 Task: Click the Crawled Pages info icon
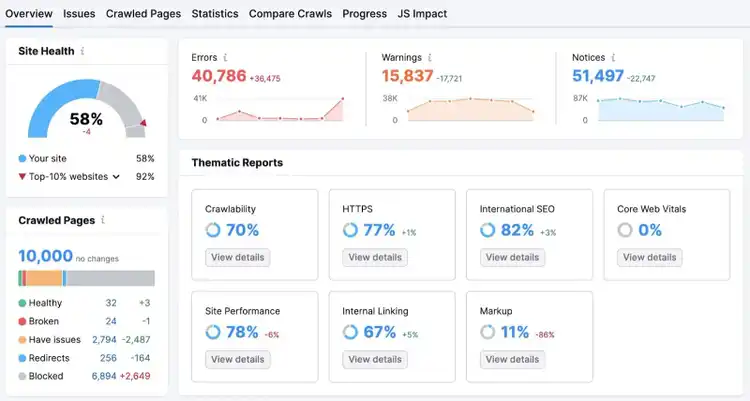click(103, 220)
